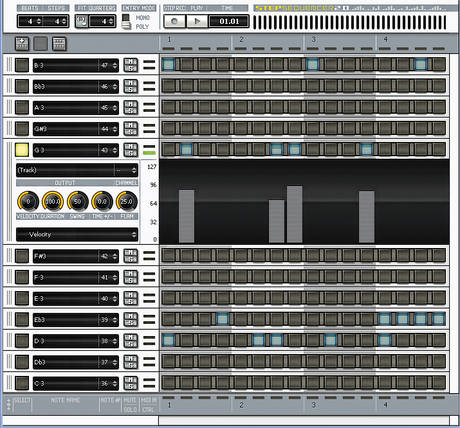Click the Swing knob showing 50
The image size is (460, 428).
77,201
